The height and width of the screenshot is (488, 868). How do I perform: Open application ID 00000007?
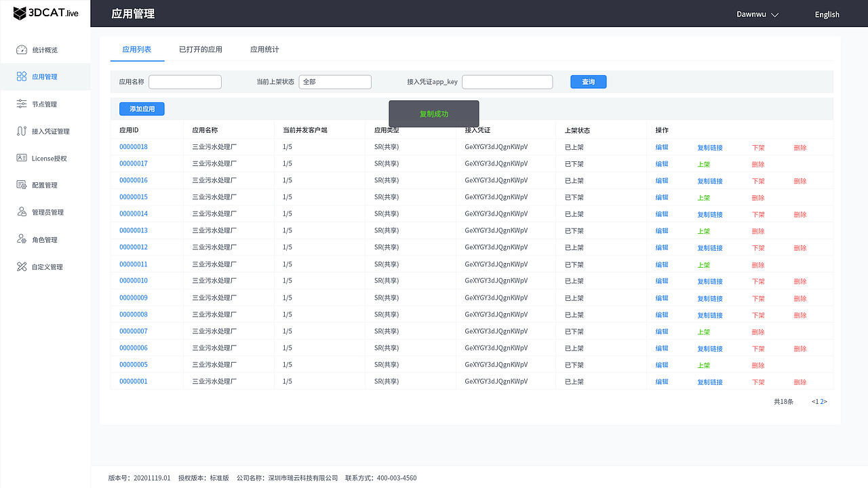tap(134, 331)
